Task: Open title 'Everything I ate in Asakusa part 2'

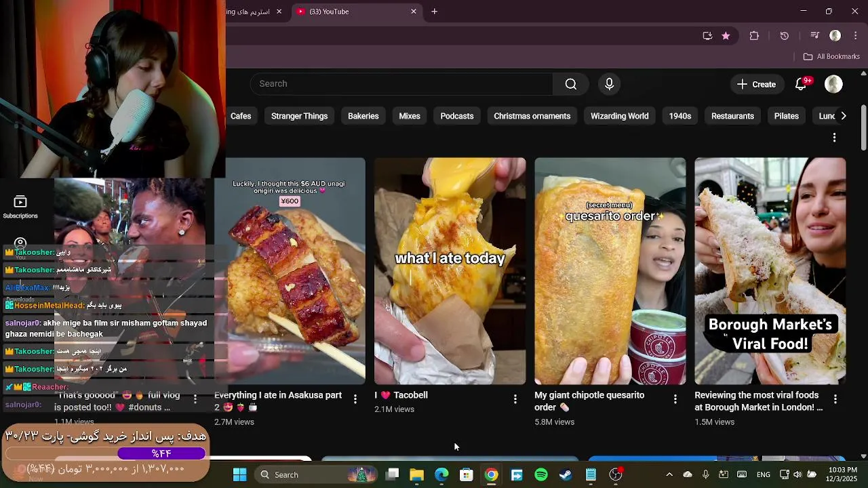Action: (278, 401)
